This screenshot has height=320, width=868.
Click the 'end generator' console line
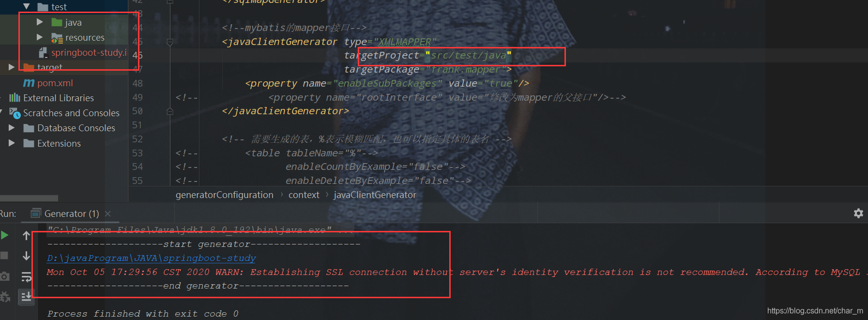198,286
